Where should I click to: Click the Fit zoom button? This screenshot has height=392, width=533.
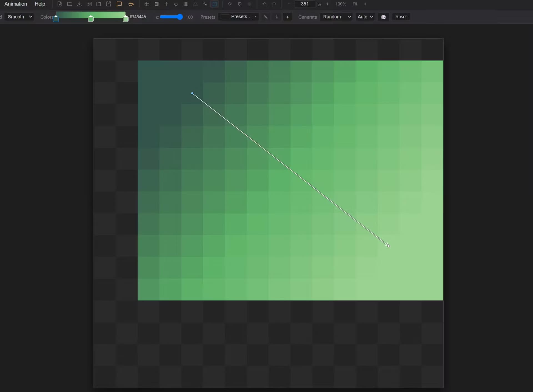pyautogui.click(x=355, y=4)
